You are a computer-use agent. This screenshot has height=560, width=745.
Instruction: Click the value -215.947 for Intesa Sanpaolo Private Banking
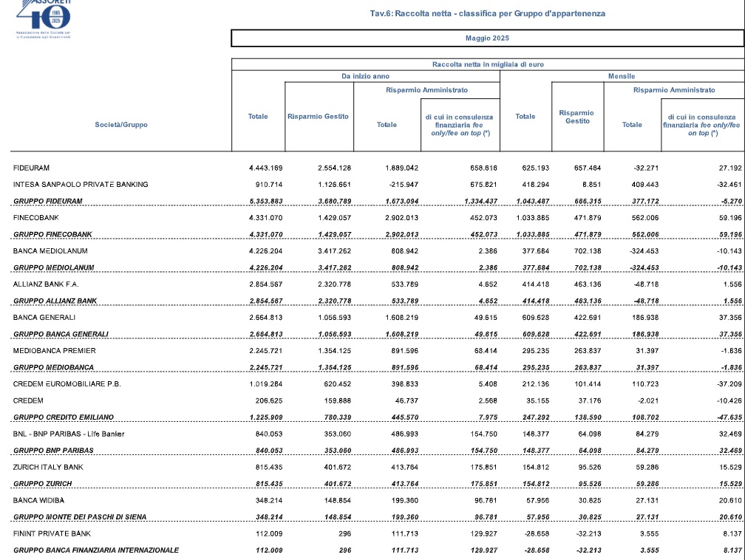tap(404, 185)
